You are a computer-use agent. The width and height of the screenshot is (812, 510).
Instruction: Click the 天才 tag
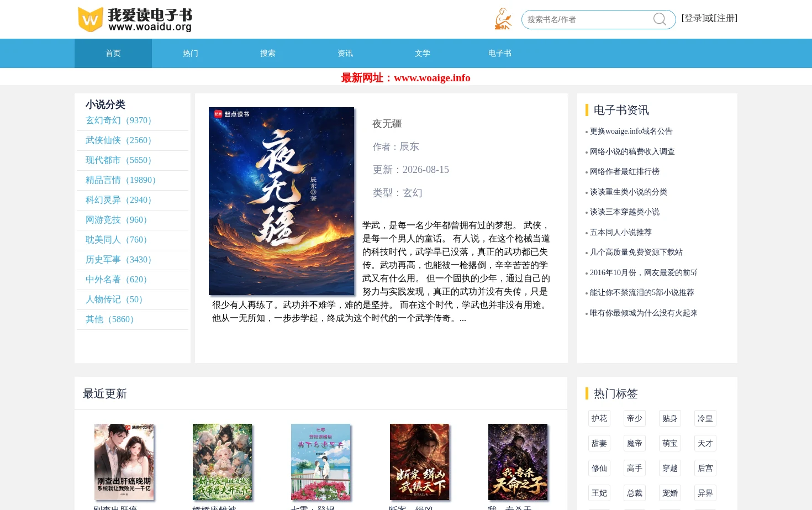tap(705, 443)
